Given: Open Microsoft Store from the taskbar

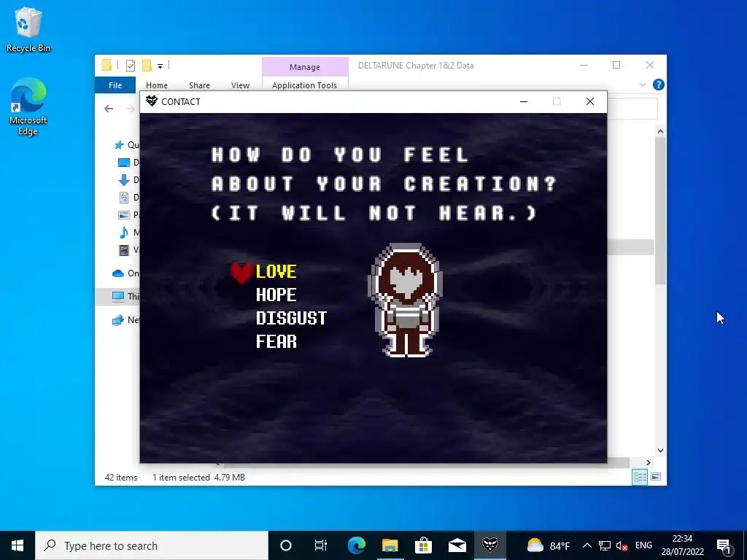Looking at the screenshot, I should (423, 545).
